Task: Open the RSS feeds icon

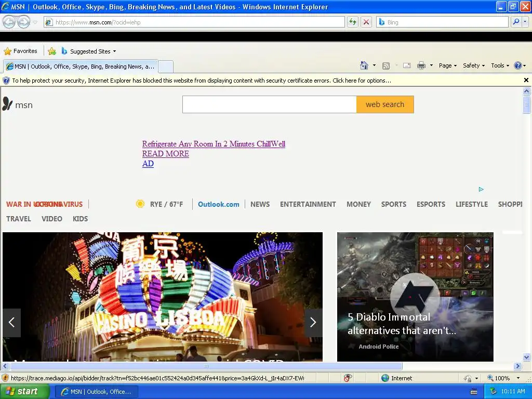Action: (386, 66)
